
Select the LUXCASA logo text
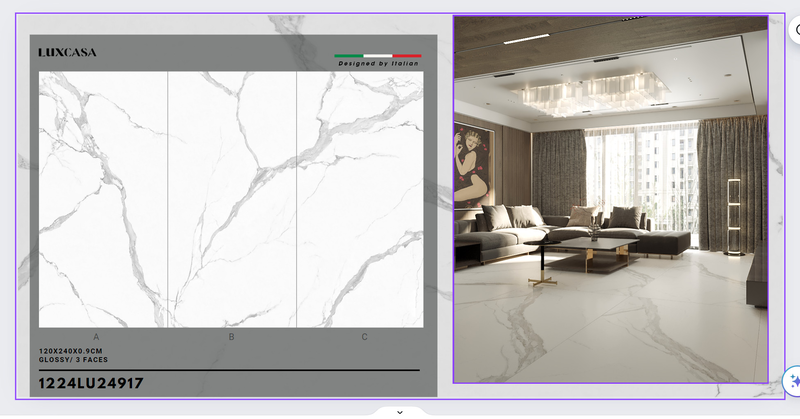point(67,52)
